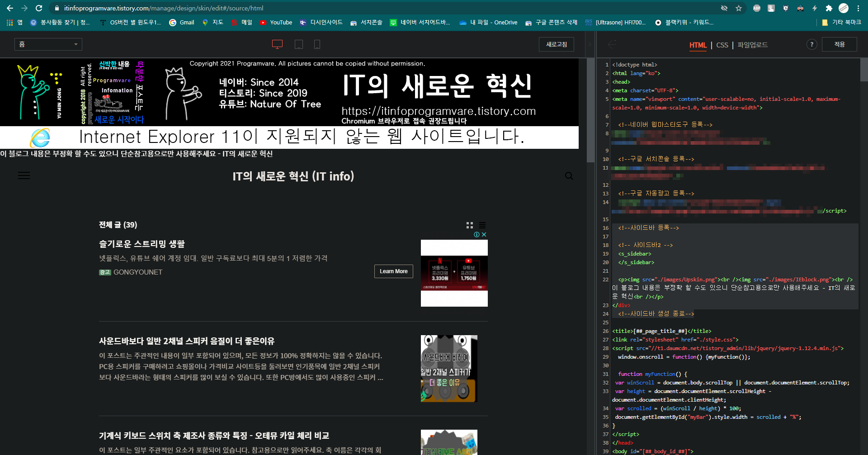868x455 pixels.
Task: Click line 31 function myFunction()
Action: pyautogui.click(x=652, y=374)
